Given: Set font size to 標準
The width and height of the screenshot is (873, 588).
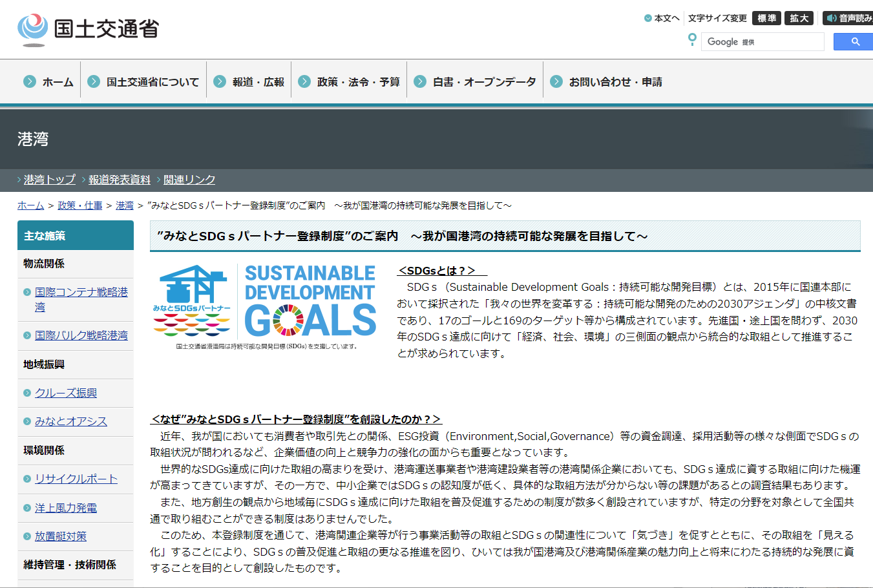Looking at the screenshot, I should 766,18.
